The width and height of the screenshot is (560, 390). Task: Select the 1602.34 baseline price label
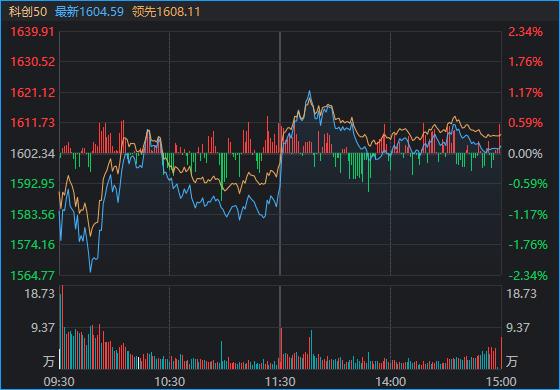point(33,154)
